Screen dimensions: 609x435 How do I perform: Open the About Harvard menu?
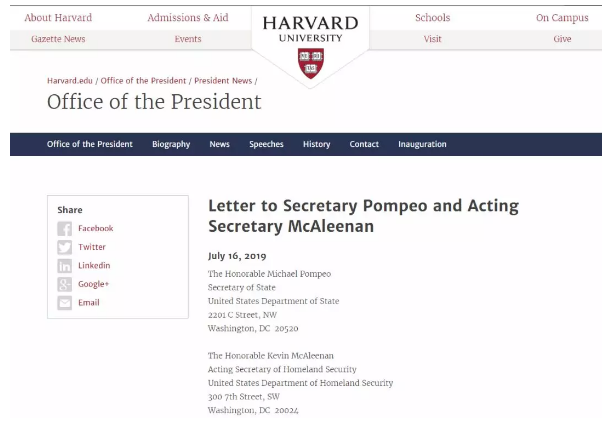click(x=58, y=18)
